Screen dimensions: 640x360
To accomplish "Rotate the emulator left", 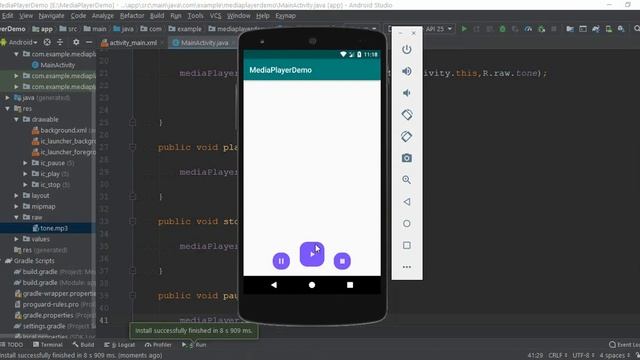I will pyautogui.click(x=407, y=115).
